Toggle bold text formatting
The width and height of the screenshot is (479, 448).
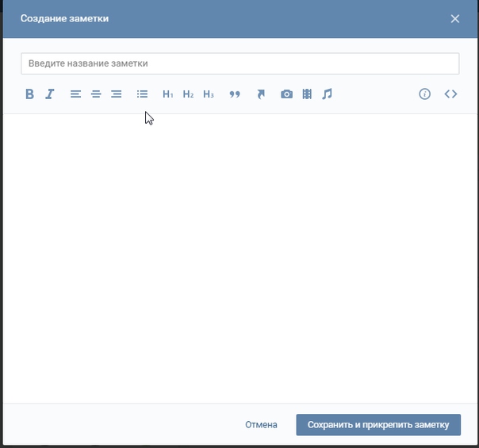(29, 94)
